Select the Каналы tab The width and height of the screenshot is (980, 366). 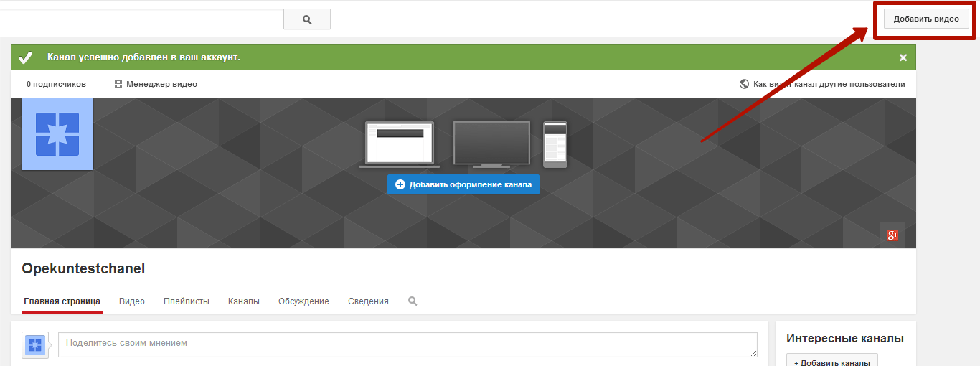coord(244,301)
